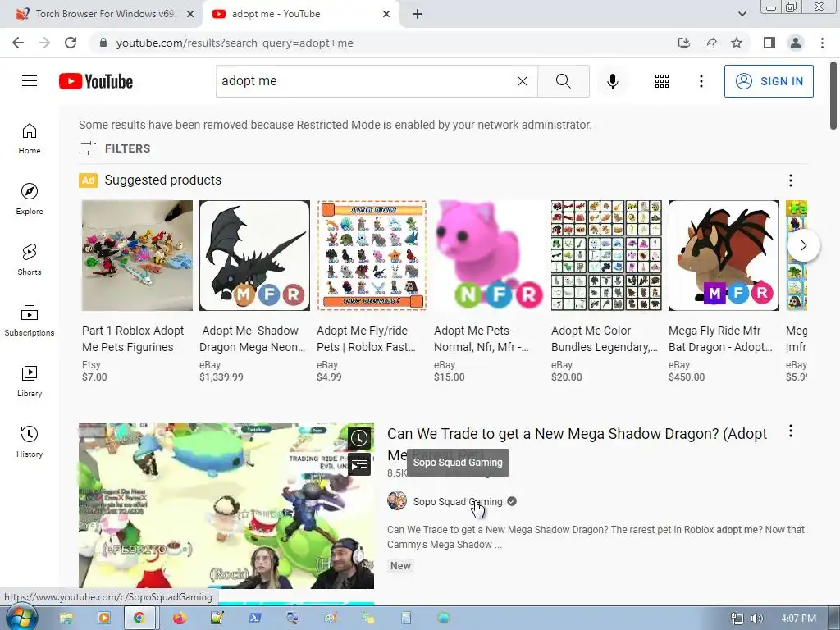Open Firefox from the taskbar
Screen dimensions: 840x630
[179, 619]
